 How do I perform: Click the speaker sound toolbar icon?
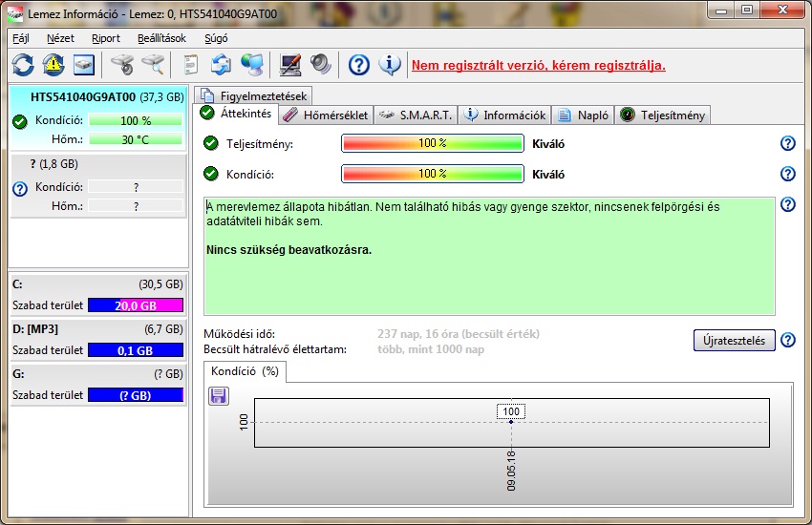321,65
